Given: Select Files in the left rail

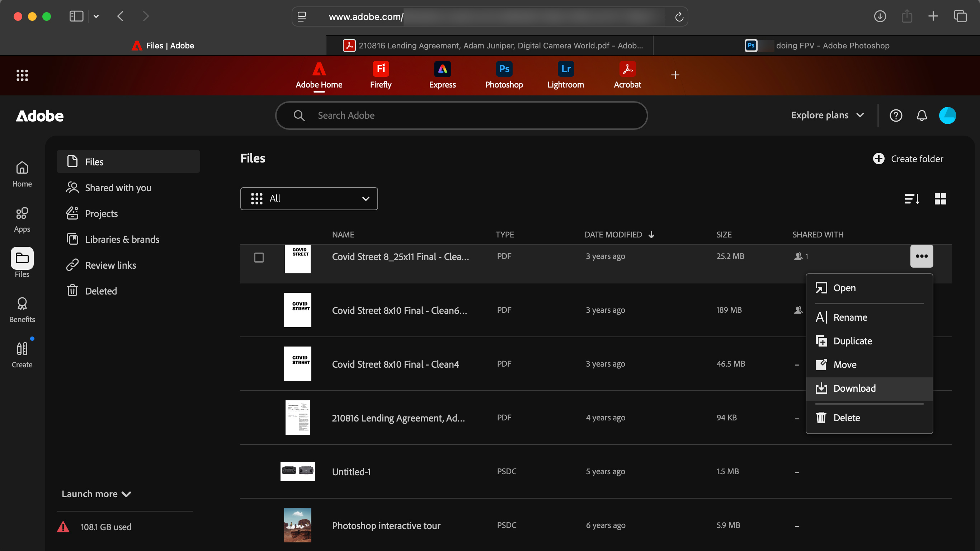Looking at the screenshot, I should click(x=22, y=263).
